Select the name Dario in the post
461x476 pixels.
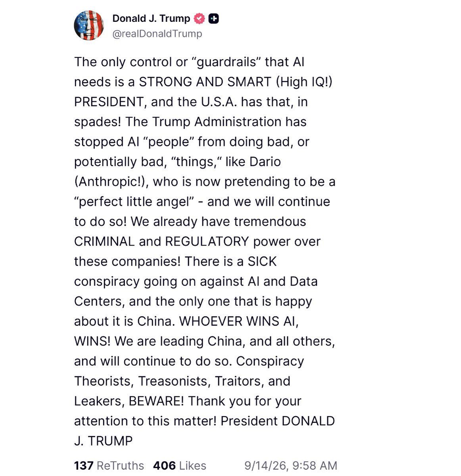pos(265,162)
